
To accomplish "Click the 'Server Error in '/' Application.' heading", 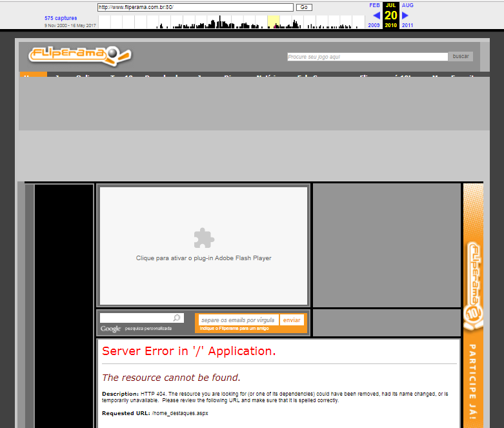I will [x=189, y=351].
